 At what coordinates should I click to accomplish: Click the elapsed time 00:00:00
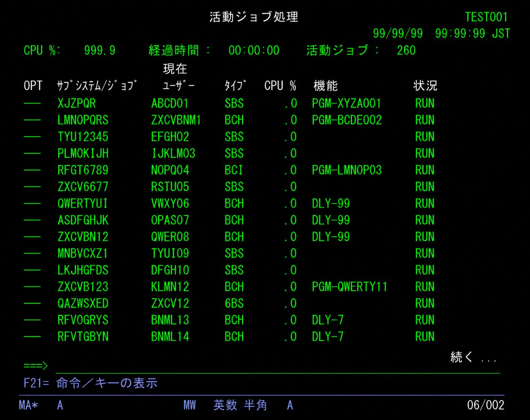(254, 50)
